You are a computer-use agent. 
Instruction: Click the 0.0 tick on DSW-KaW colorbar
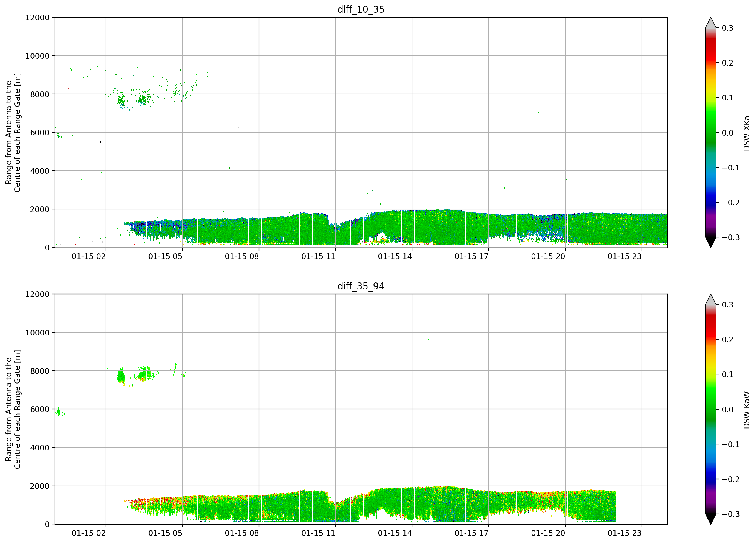(727, 410)
